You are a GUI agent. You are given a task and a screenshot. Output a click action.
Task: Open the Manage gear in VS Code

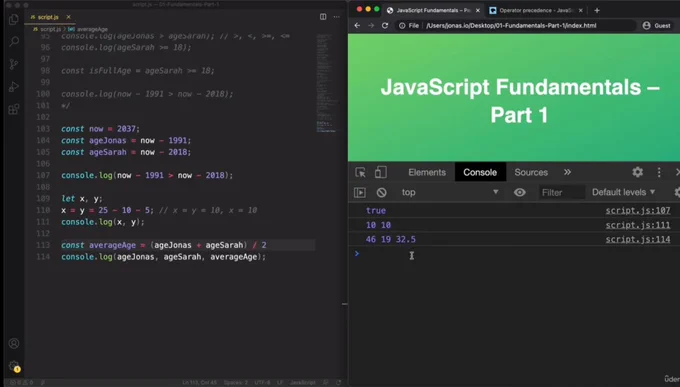[14, 366]
